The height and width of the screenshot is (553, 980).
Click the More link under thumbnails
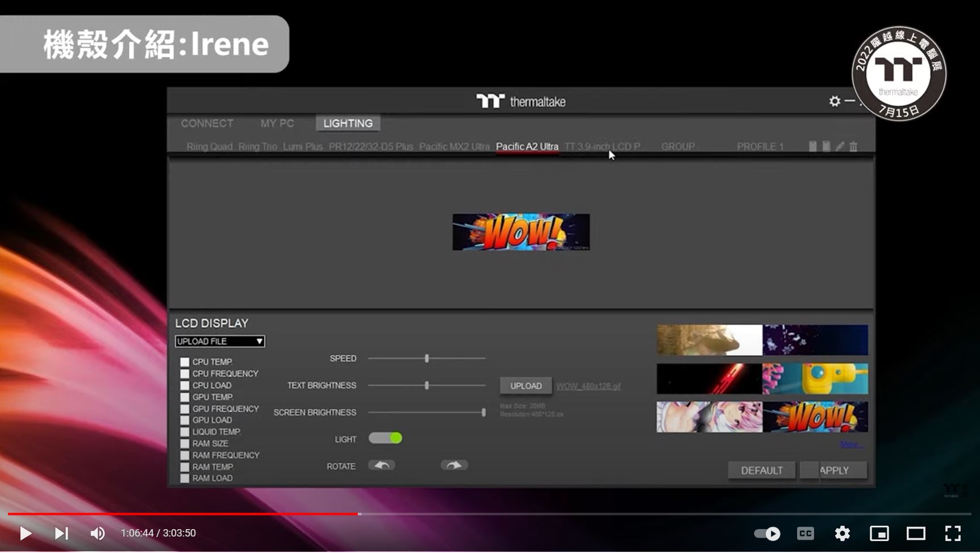click(x=851, y=444)
